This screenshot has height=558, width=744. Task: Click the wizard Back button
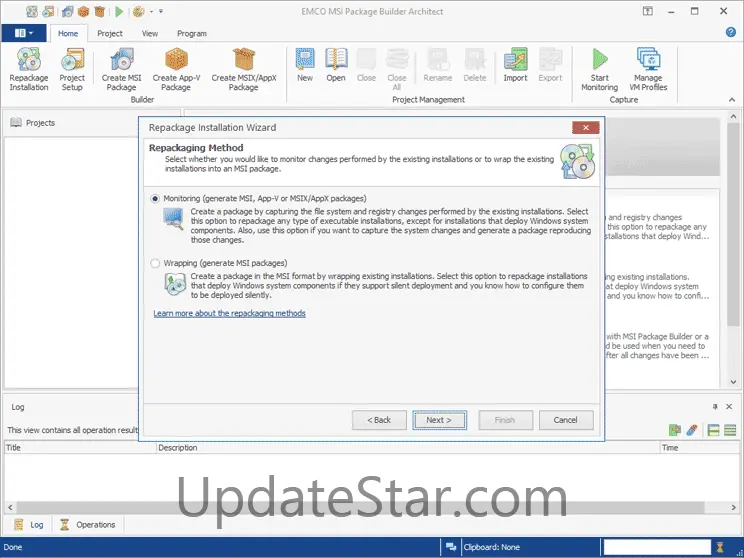pyautogui.click(x=379, y=420)
